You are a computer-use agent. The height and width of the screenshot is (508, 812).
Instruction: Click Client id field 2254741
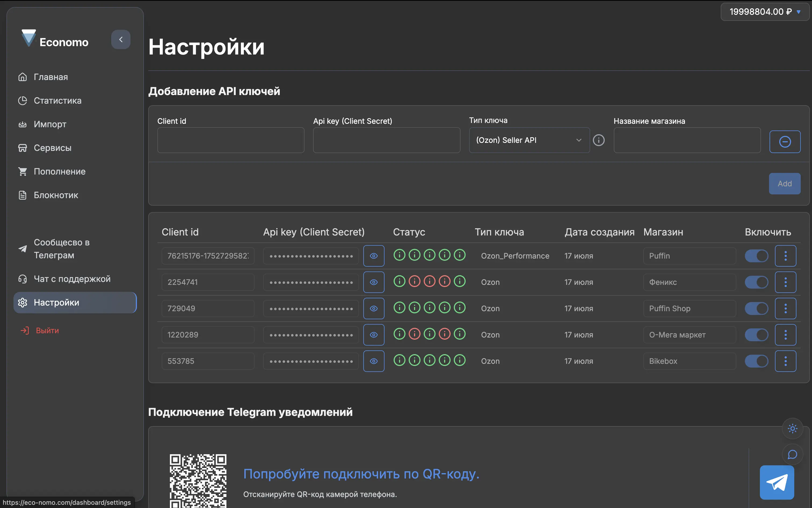208,282
